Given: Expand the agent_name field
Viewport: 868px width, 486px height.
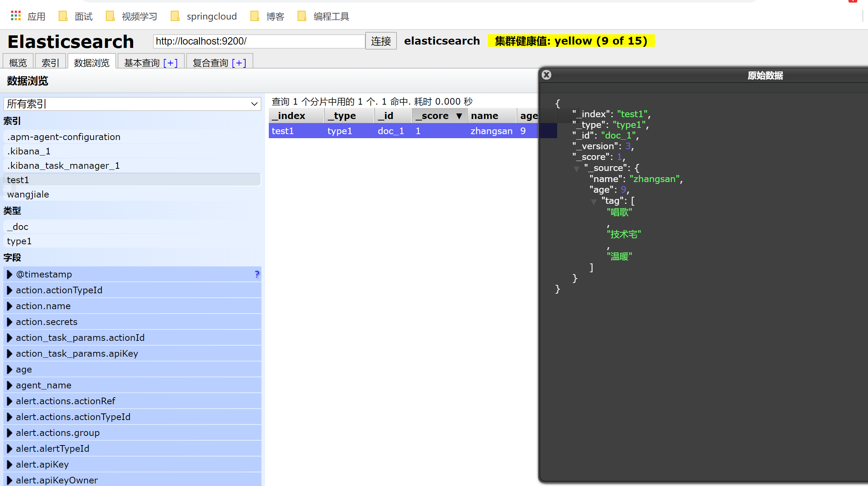Looking at the screenshot, I should [10, 385].
